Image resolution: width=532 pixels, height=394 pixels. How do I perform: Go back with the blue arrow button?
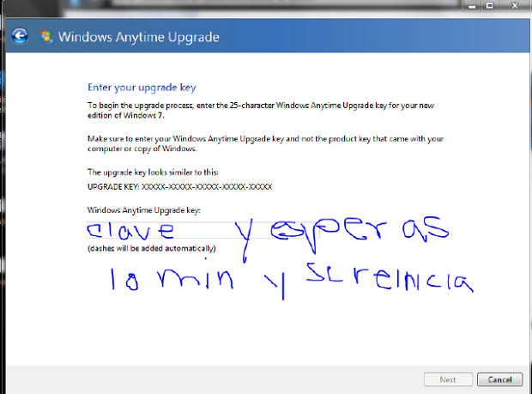click(20, 36)
